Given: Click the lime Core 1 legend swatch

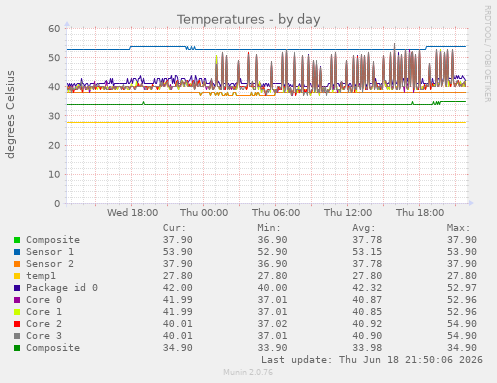Looking at the screenshot, I should coord(17,312).
